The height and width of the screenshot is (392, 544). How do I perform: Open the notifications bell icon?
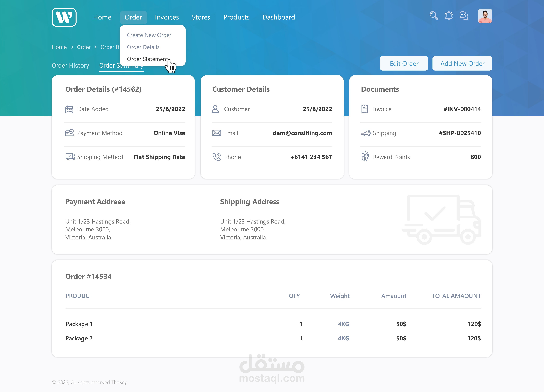(449, 16)
